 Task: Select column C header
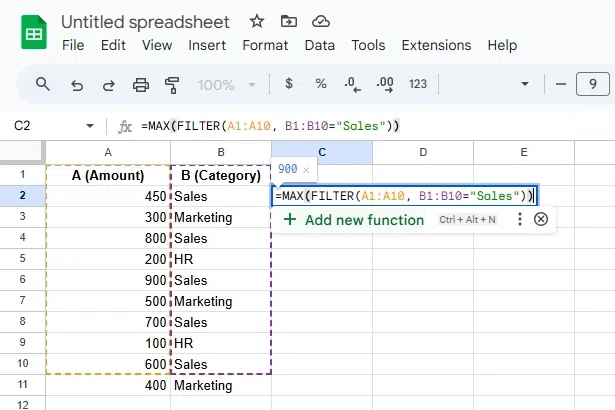pos(322,152)
